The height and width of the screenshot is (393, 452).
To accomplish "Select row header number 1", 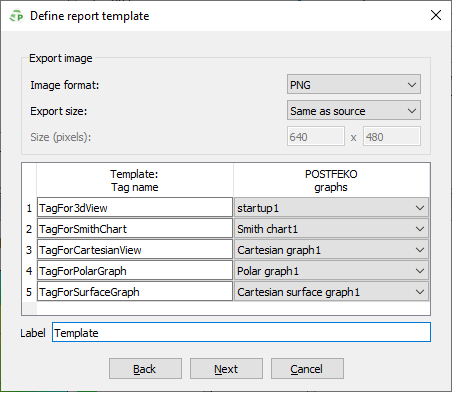I will (x=29, y=208).
